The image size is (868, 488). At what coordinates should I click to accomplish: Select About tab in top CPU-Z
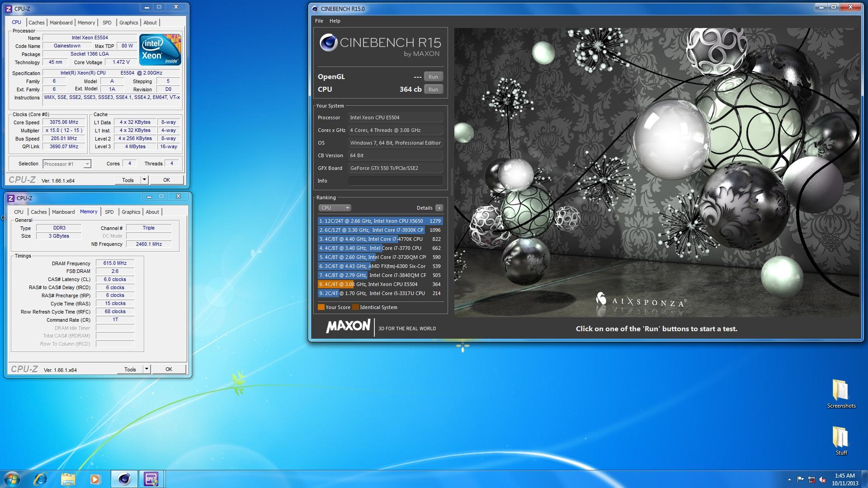(x=150, y=23)
